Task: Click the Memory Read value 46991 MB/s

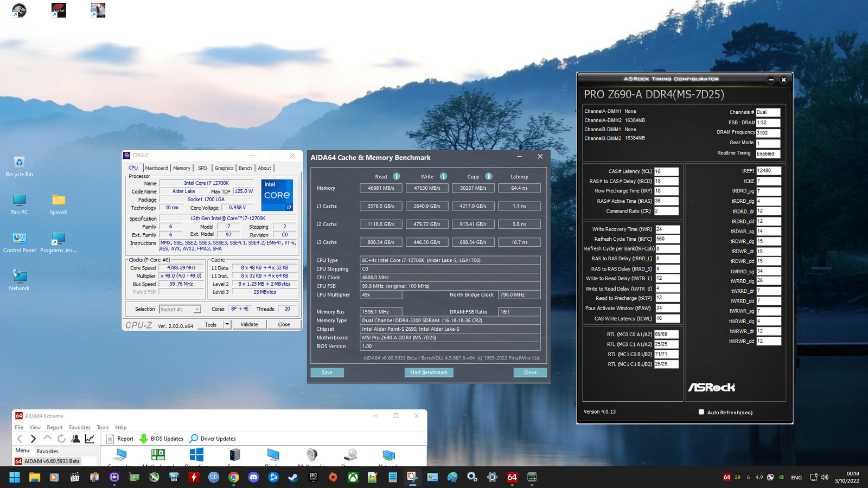Action: pyautogui.click(x=381, y=188)
